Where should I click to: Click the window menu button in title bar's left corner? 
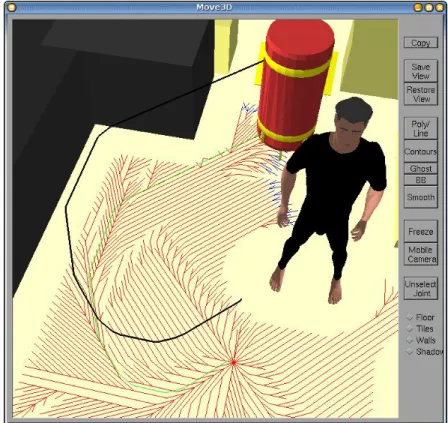coord(11,7)
